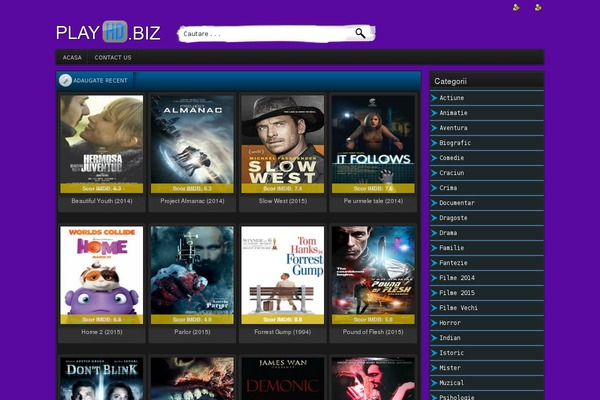The width and height of the screenshot is (600, 400).
Task: Click the title Project Almanac (2014)
Action: click(192, 201)
